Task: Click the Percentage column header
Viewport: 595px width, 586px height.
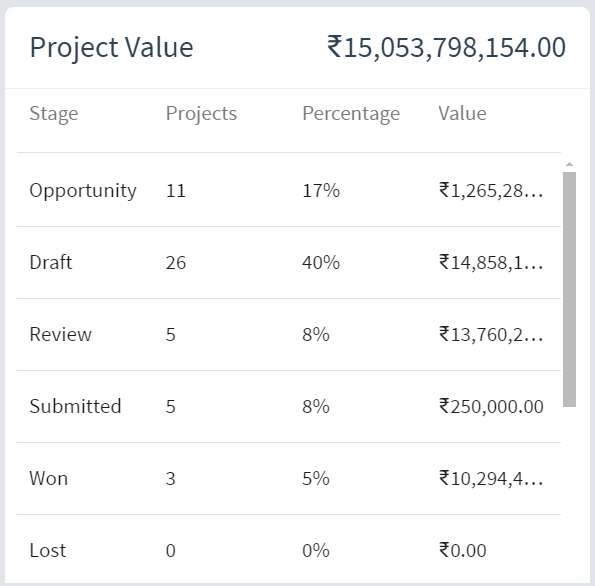Action: [351, 113]
